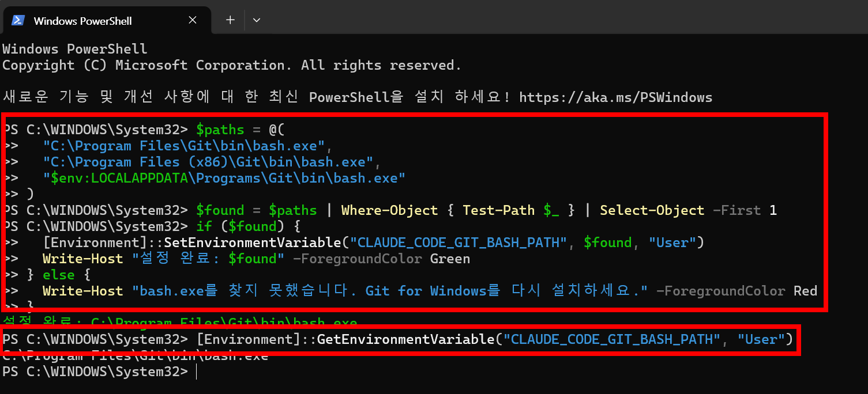Click the GetEnvironmentVariable command text
This screenshot has width=868, height=394.
[x=495, y=339]
